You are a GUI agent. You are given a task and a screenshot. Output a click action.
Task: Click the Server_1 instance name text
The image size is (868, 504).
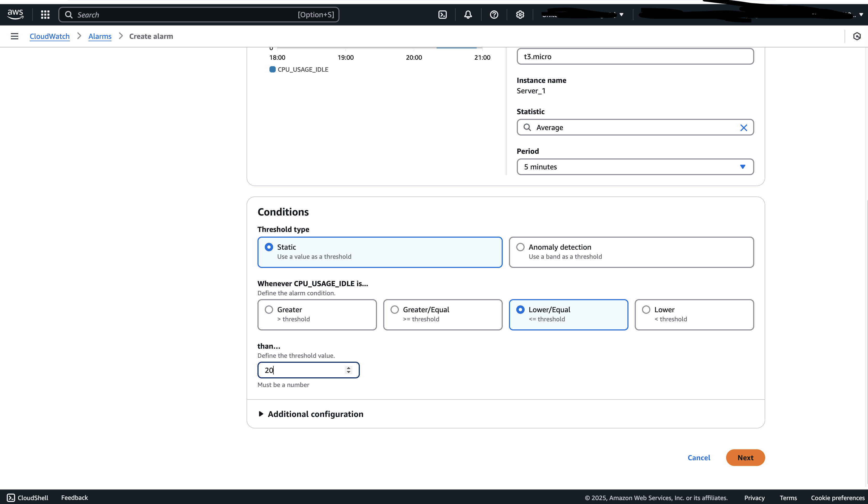tap(531, 91)
